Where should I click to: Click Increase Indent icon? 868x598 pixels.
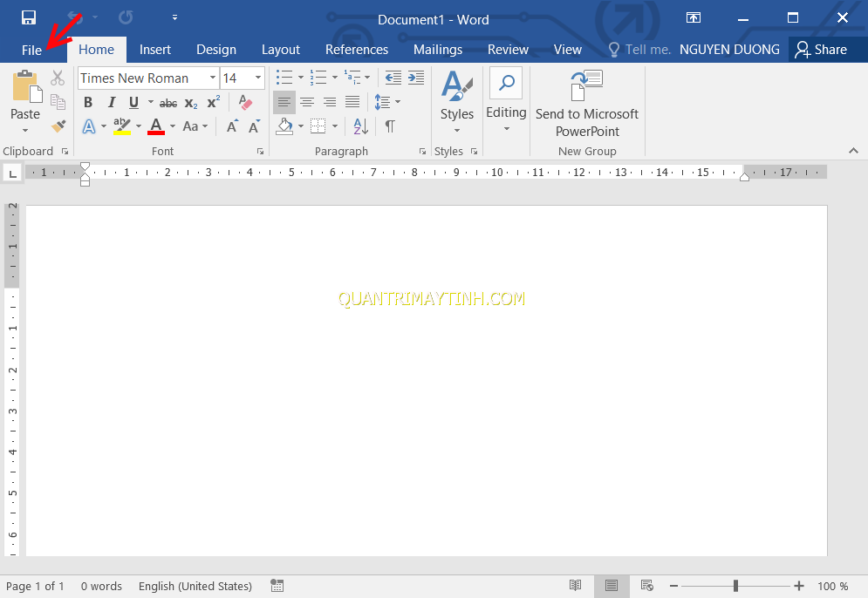pos(416,78)
